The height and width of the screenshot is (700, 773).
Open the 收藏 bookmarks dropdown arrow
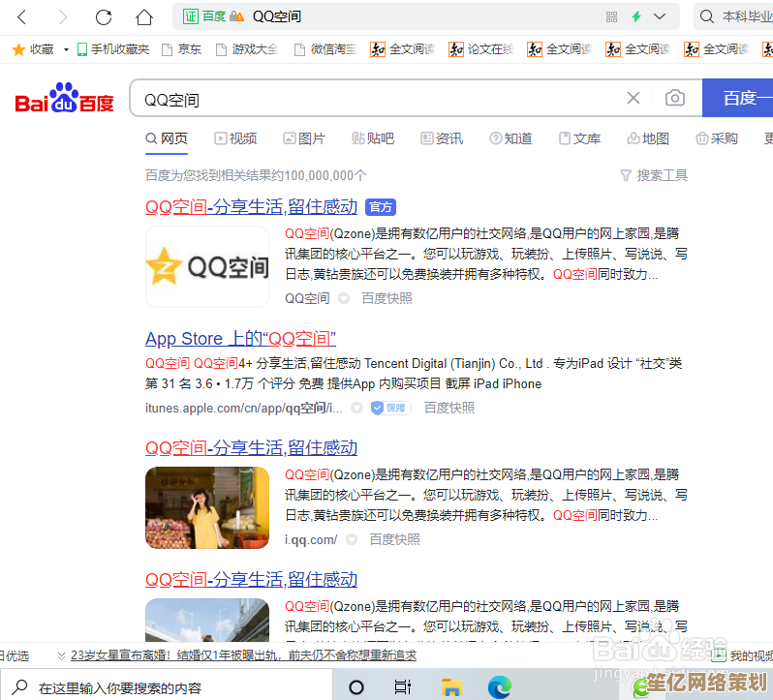[x=66, y=49]
